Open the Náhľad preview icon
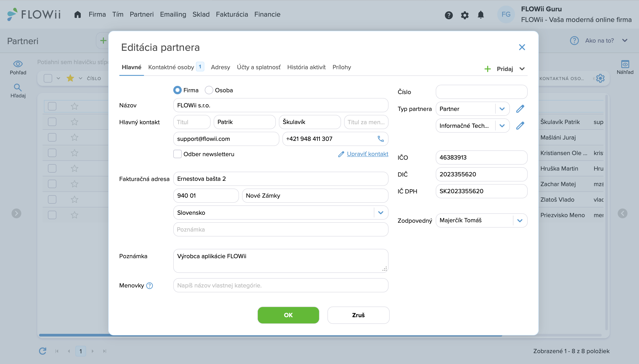 point(625,64)
